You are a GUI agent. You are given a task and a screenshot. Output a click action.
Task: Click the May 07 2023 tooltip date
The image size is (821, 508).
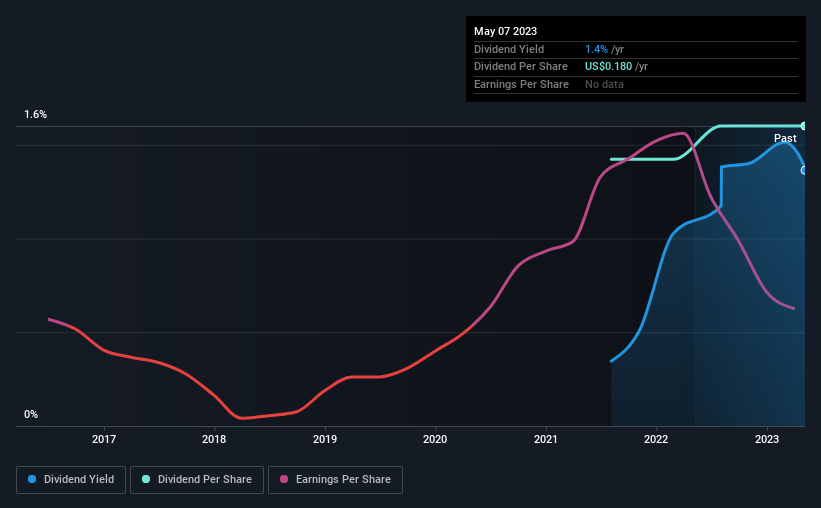(x=505, y=31)
